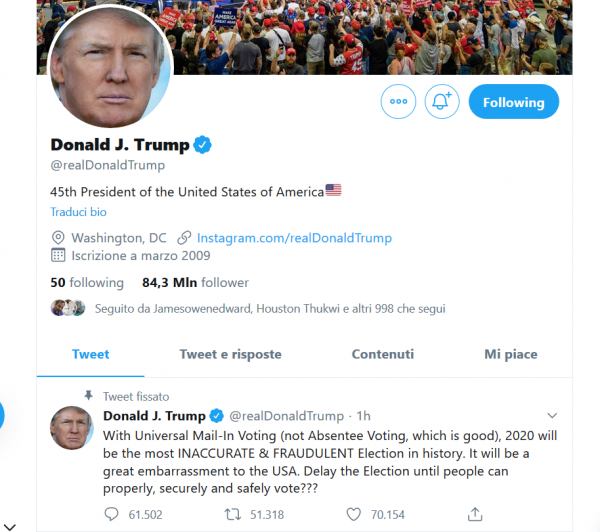Click the Seguito da mutual followers avatars
The height and width of the screenshot is (532, 600).
click(68, 308)
